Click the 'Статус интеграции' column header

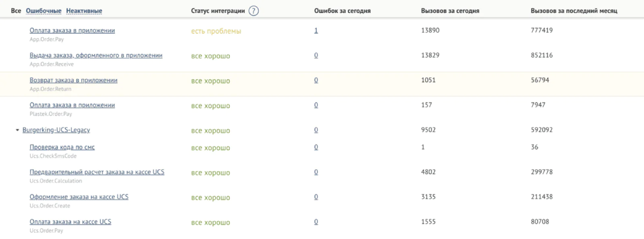218,11
